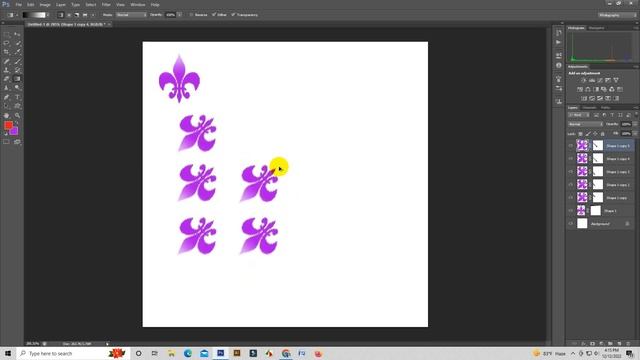Click the foreground red color swatch
This screenshot has width=640, height=360.
point(8,125)
